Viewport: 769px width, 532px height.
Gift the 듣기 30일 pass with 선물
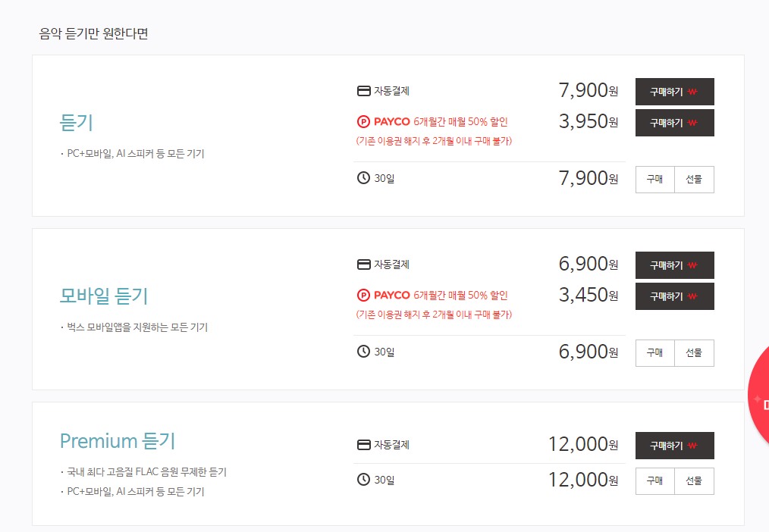coord(694,180)
